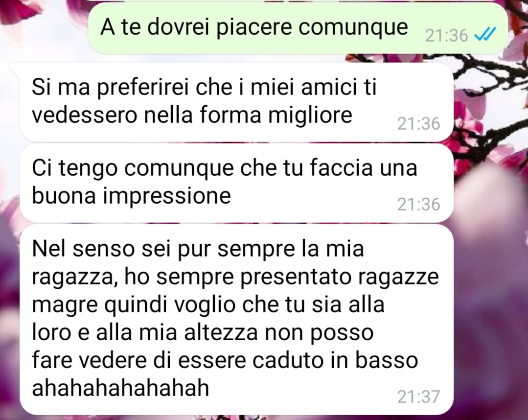Click the text "buona impressione"
The image size is (528, 420).
coord(131,195)
